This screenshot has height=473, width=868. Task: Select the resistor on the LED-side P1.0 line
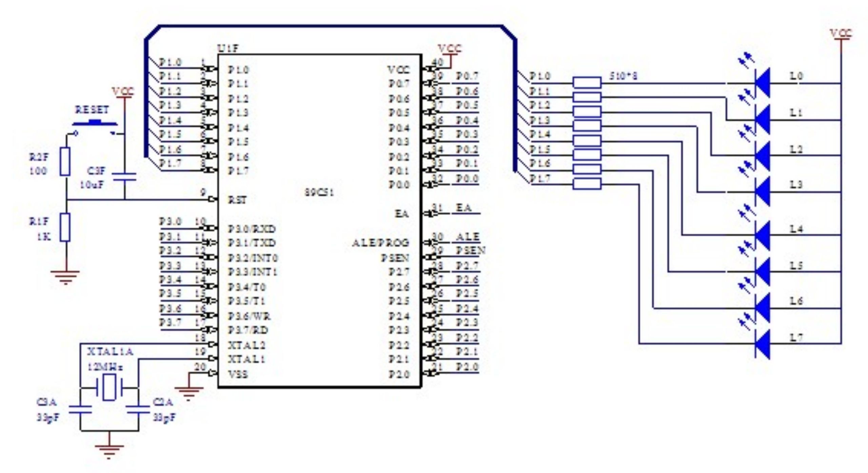[x=587, y=83]
